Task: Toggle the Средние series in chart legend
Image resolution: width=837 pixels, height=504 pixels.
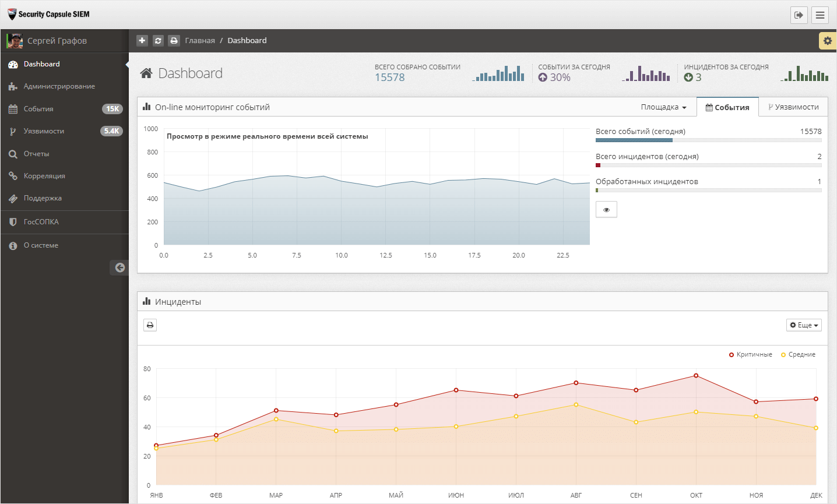Action: [798, 354]
